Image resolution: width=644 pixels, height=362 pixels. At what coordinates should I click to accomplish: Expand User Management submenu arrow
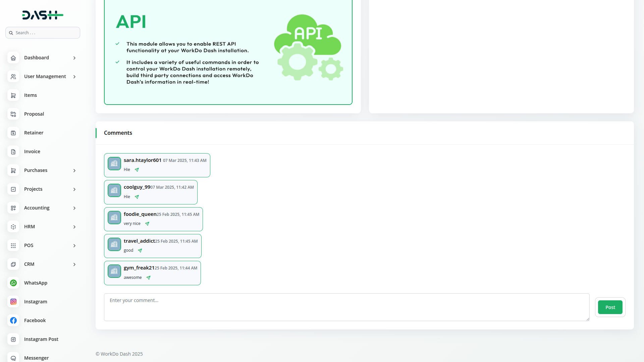point(74,77)
